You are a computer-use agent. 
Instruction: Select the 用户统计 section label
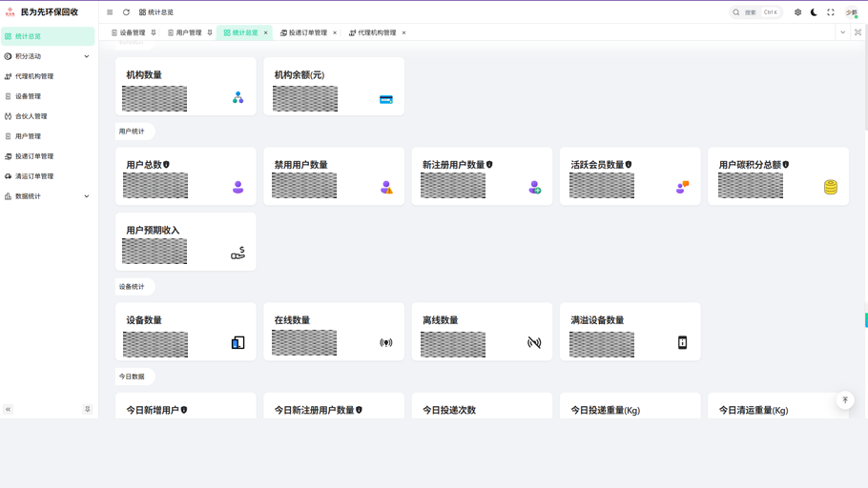(x=132, y=132)
